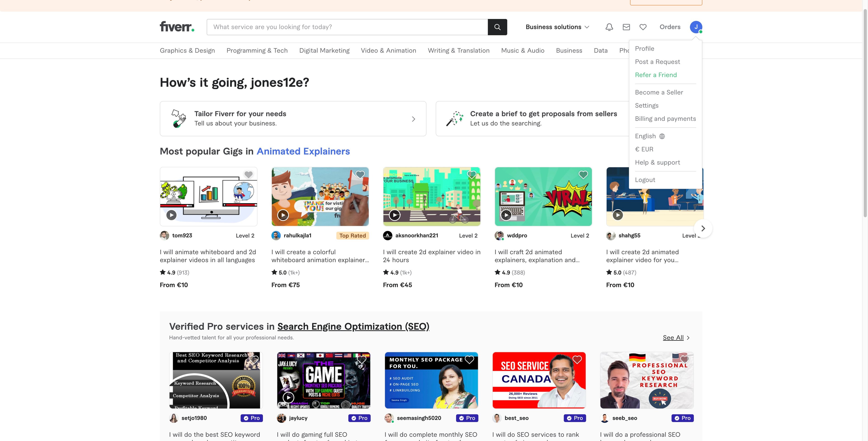Open saved lists heart icon in header
This screenshot has height=441, width=868.
(643, 27)
